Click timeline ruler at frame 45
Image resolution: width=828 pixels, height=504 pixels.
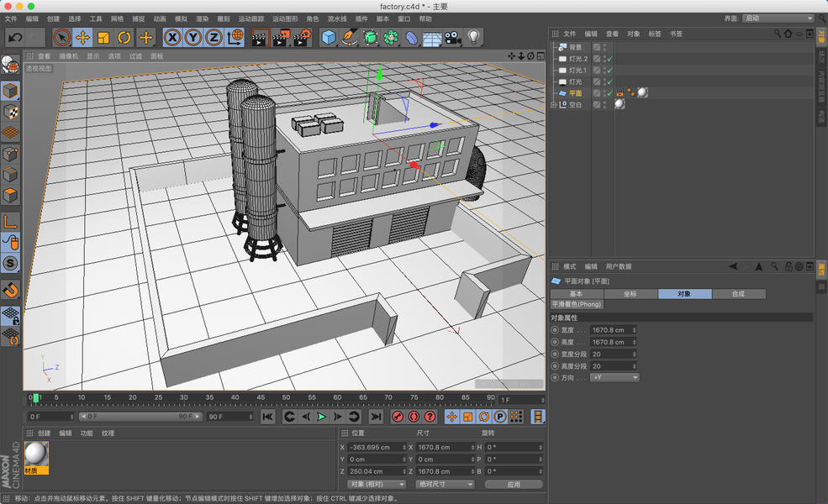(261, 399)
